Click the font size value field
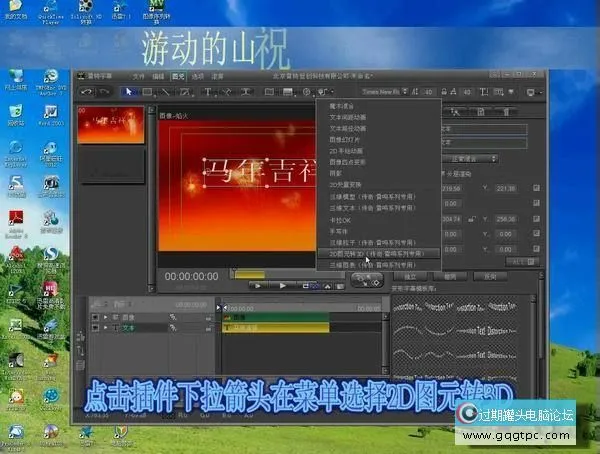600x454 pixels. coord(428,92)
